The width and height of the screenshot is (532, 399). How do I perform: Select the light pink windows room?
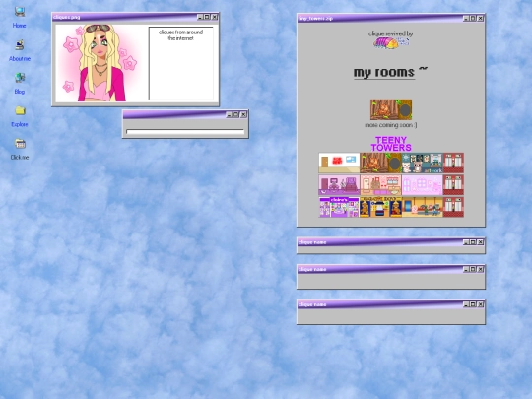pyautogui.click(x=422, y=185)
